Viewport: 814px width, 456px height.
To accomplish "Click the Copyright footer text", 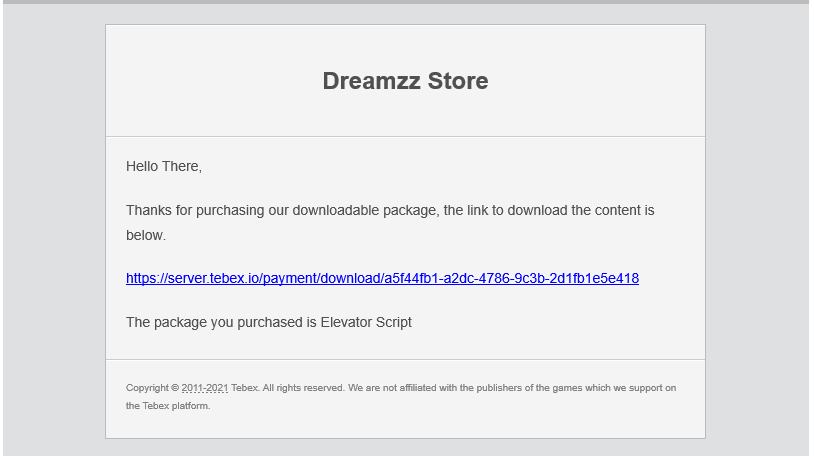I will [401, 397].
